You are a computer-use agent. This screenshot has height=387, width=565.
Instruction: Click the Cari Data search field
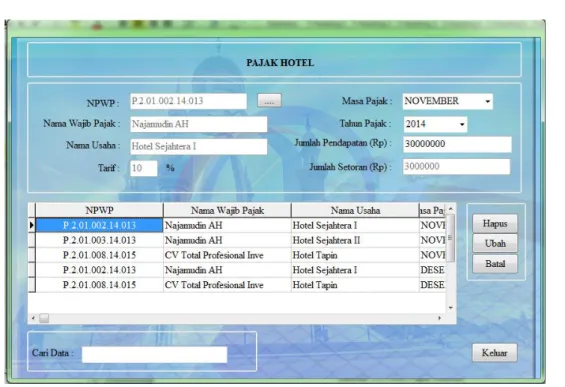pyautogui.click(x=154, y=355)
